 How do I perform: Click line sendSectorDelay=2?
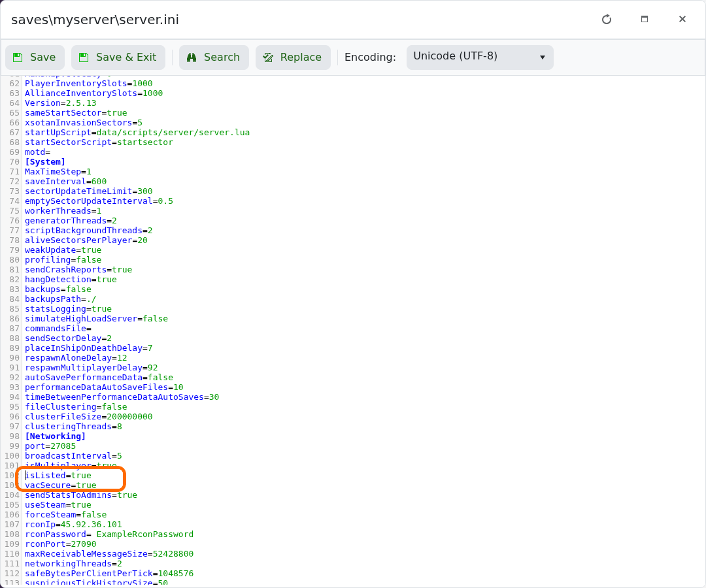click(68, 338)
